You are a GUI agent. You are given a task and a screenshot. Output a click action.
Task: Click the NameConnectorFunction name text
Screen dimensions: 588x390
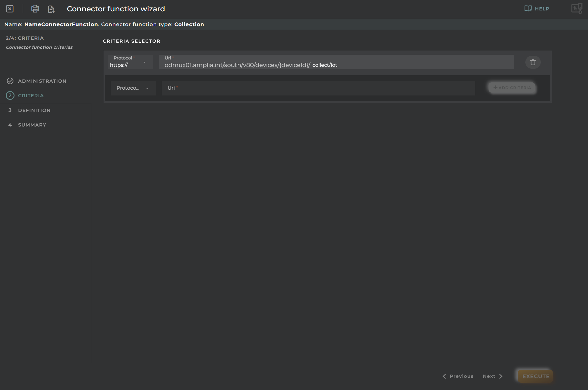pos(61,24)
